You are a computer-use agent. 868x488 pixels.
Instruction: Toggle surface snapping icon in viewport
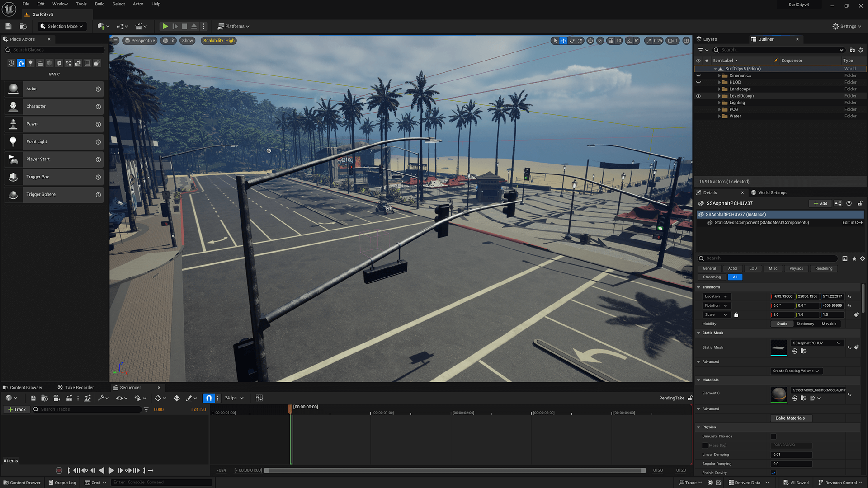click(x=600, y=41)
